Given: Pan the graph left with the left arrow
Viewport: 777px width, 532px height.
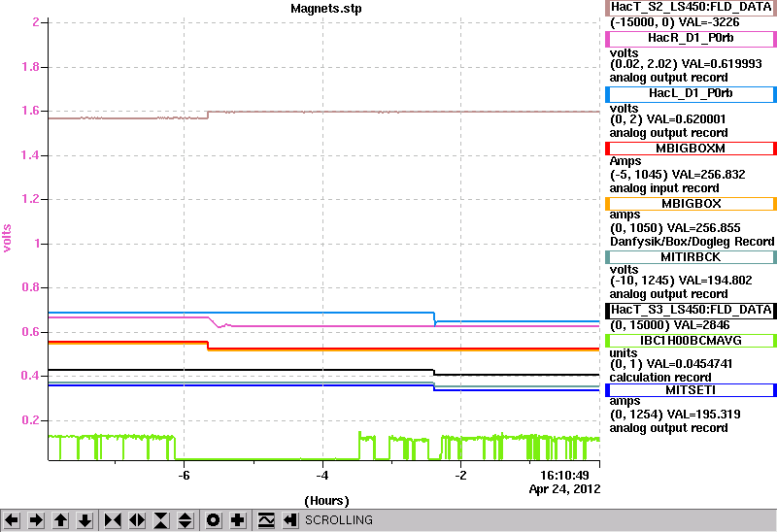Looking at the screenshot, I should (12, 520).
